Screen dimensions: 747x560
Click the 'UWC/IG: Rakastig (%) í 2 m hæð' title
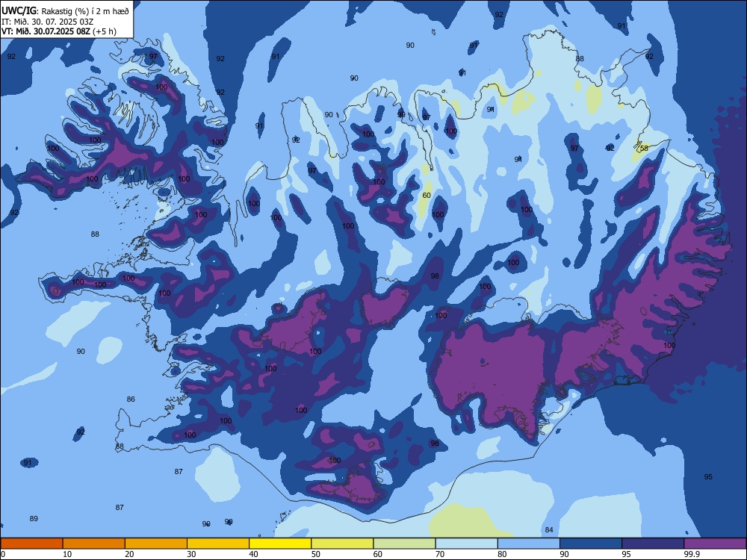65,10
